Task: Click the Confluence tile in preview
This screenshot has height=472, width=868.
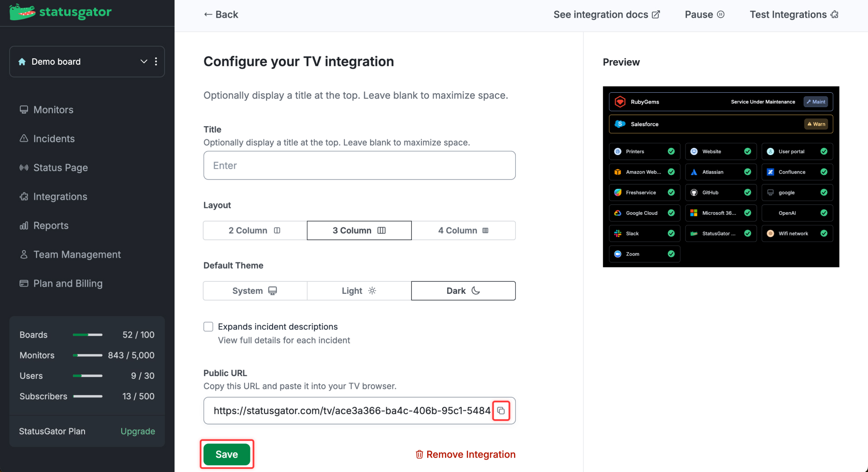Action: 797,172
